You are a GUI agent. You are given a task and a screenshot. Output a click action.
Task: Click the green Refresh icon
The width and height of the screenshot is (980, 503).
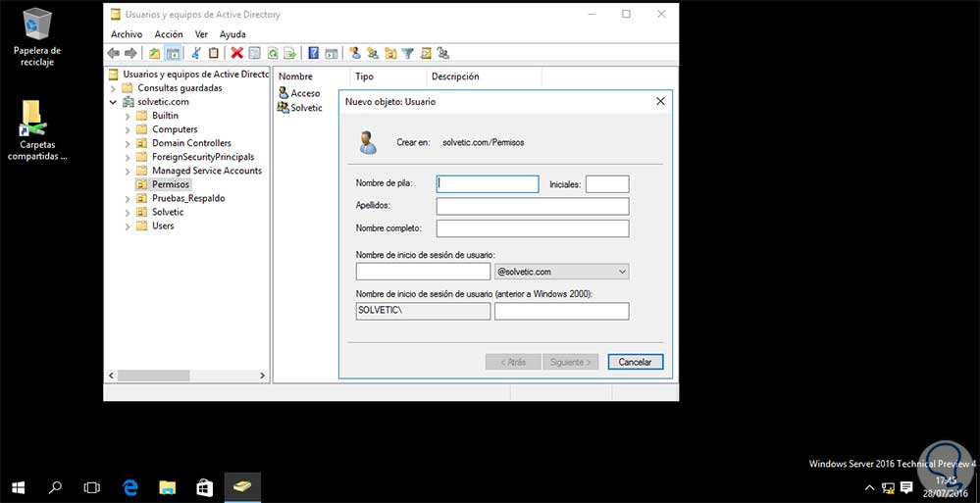[x=273, y=53]
